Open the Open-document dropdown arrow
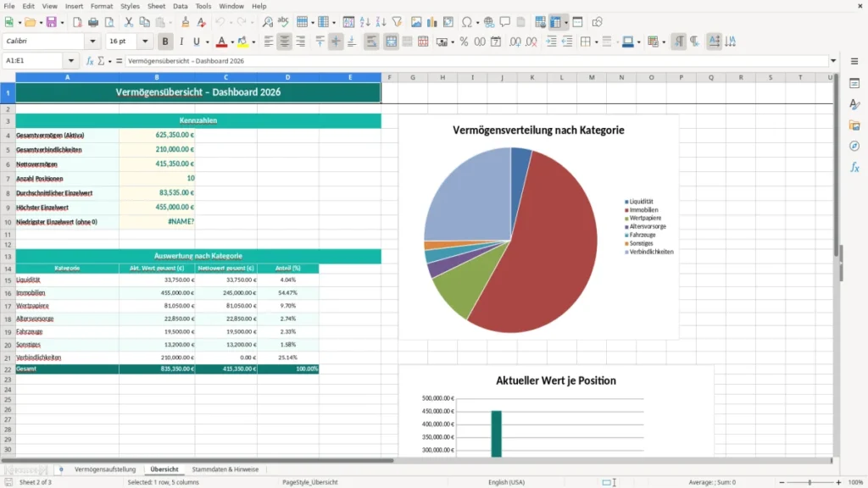This screenshot has width=868, height=488. (x=41, y=23)
